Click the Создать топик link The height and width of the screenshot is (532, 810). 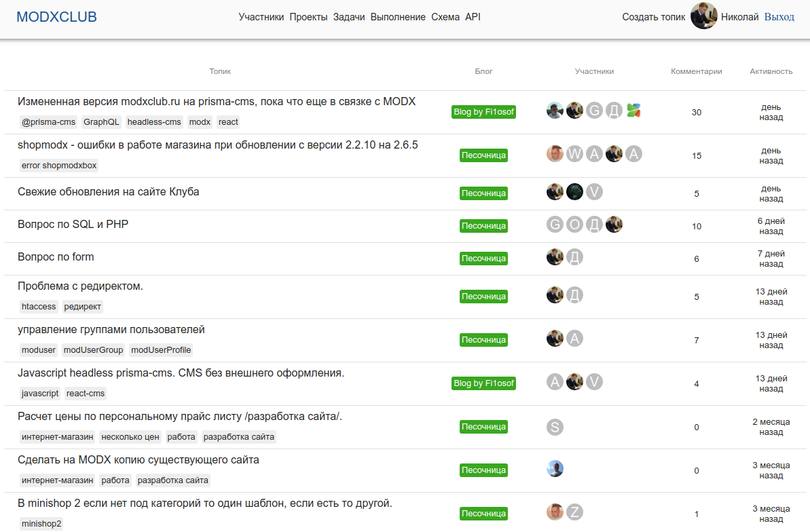(x=653, y=17)
